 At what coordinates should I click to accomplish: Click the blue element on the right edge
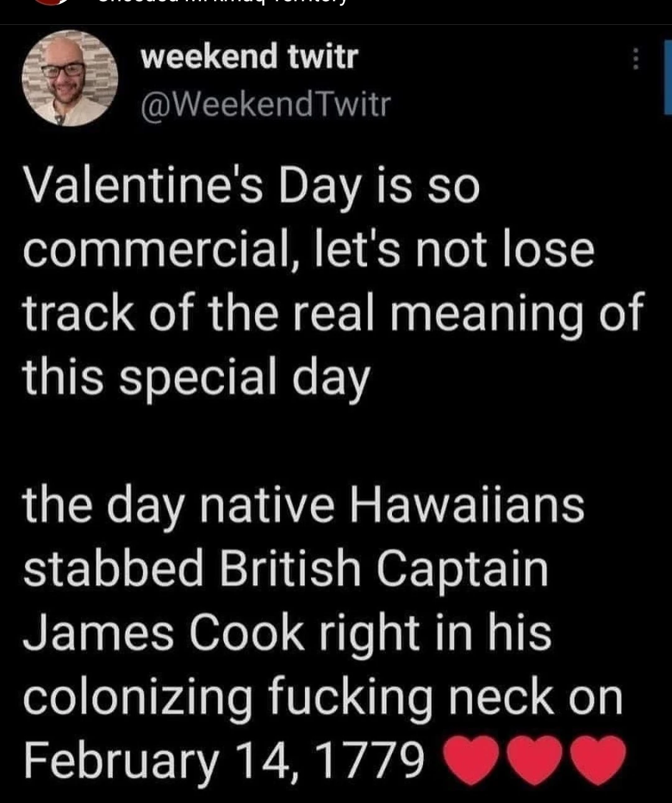pyautogui.click(x=668, y=81)
